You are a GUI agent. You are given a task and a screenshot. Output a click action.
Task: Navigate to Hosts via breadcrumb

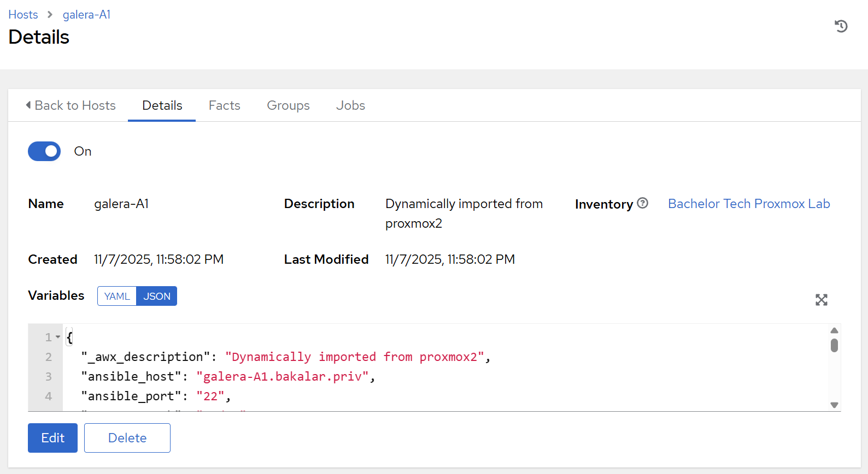tap(23, 15)
